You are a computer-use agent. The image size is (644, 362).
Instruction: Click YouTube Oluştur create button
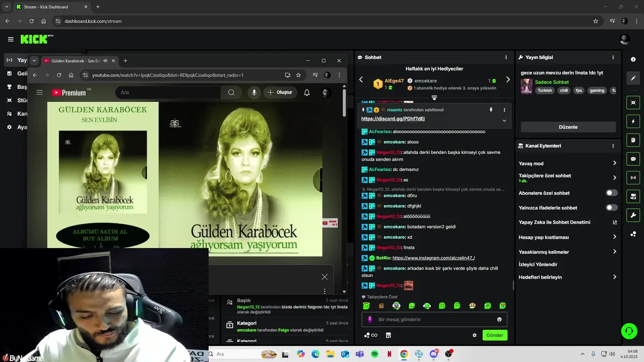tap(280, 93)
